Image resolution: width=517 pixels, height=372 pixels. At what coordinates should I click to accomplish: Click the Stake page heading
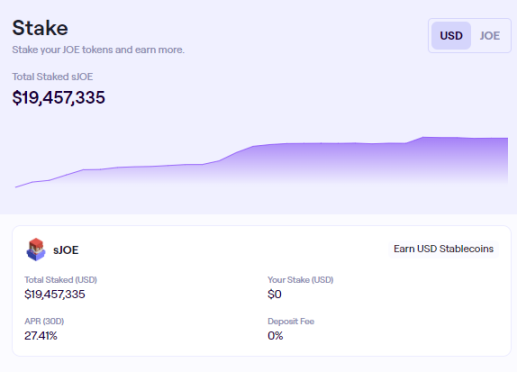tap(40, 28)
